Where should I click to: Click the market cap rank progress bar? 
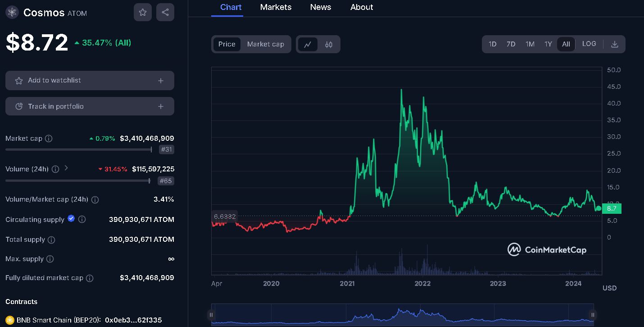[x=79, y=149]
